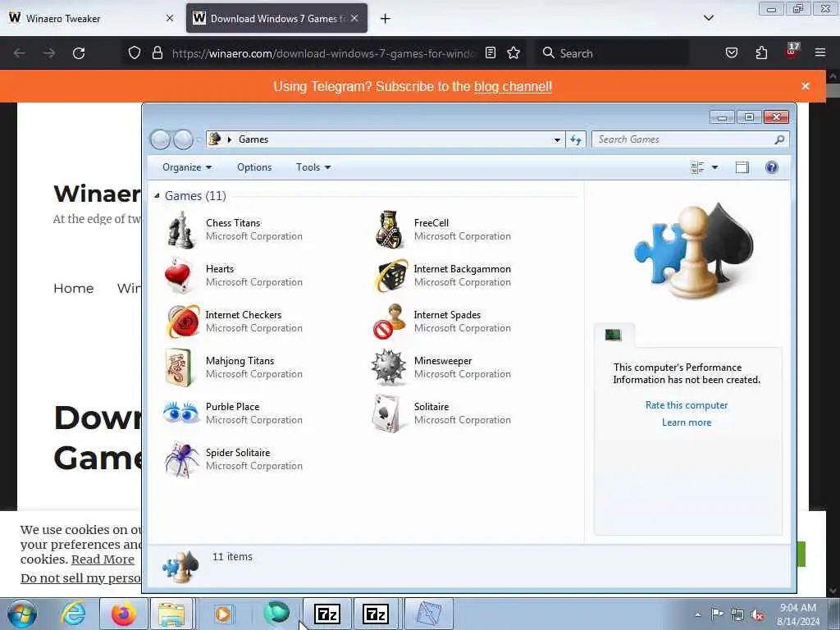Toggle Firefox reader view icon

(491, 53)
